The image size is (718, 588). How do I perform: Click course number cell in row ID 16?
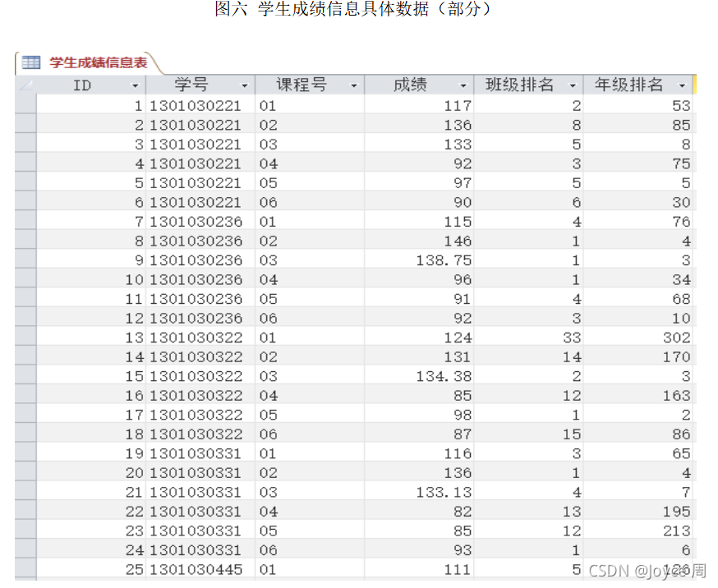(310, 395)
